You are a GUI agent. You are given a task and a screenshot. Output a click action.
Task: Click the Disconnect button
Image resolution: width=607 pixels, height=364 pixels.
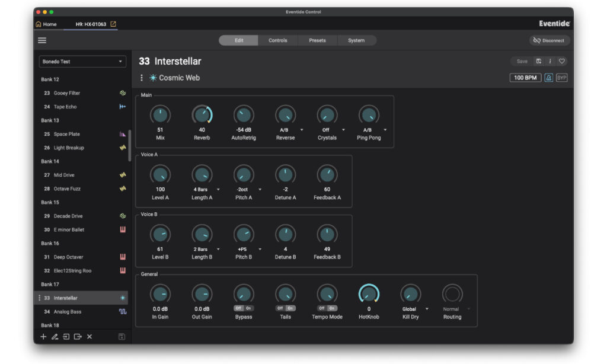click(x=549, y=40)
